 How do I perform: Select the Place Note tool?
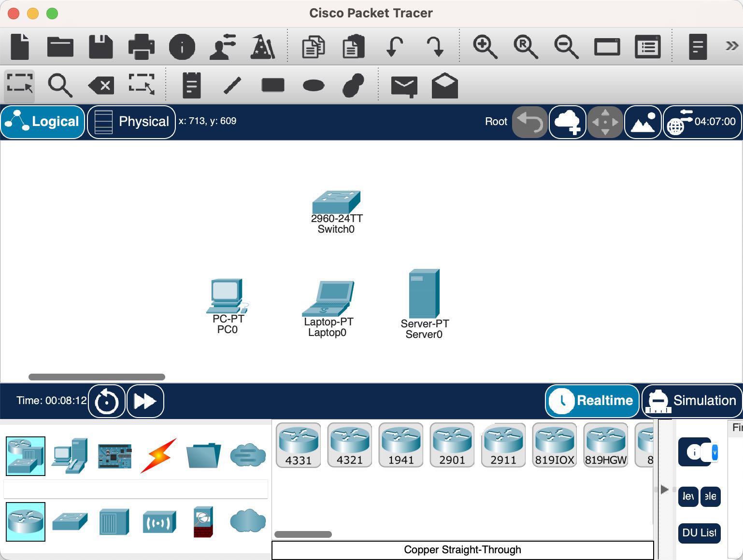click(192, 85)
